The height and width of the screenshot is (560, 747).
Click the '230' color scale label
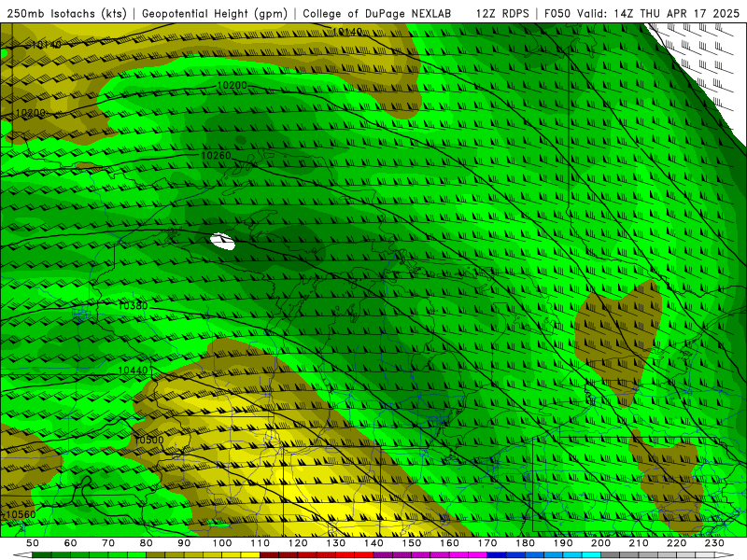(x=714, y=543)
